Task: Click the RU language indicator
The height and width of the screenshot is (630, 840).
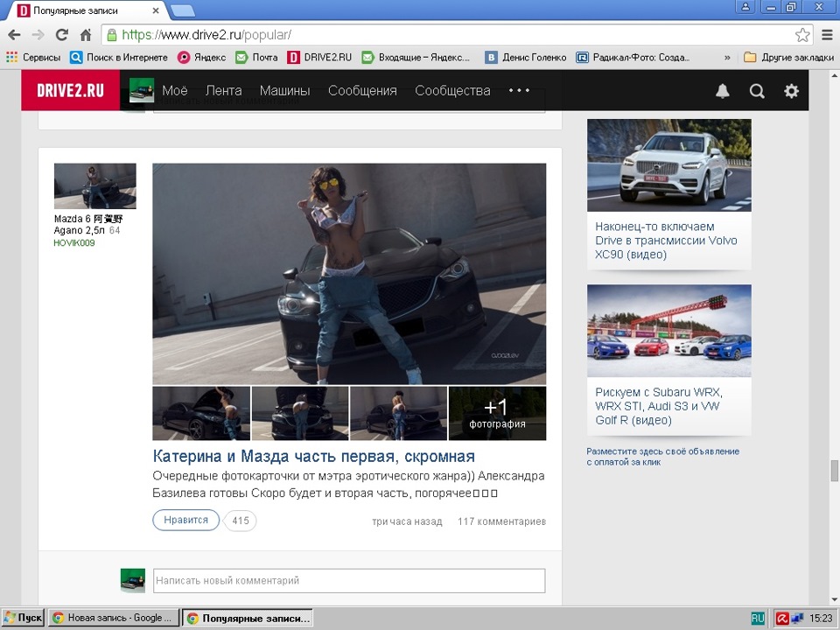Action: point(758,619)
